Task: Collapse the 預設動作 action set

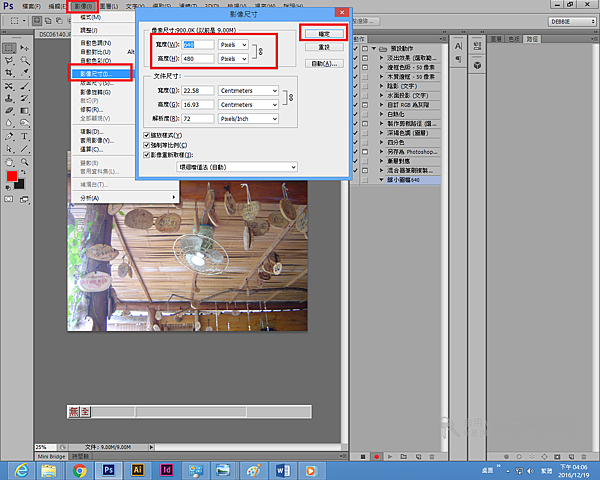Action: coord(374,49)
